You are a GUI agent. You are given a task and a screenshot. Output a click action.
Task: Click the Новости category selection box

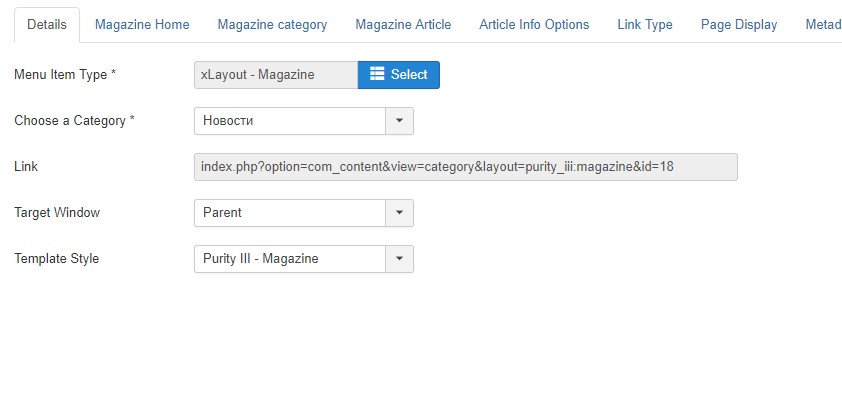pos(289,121)
